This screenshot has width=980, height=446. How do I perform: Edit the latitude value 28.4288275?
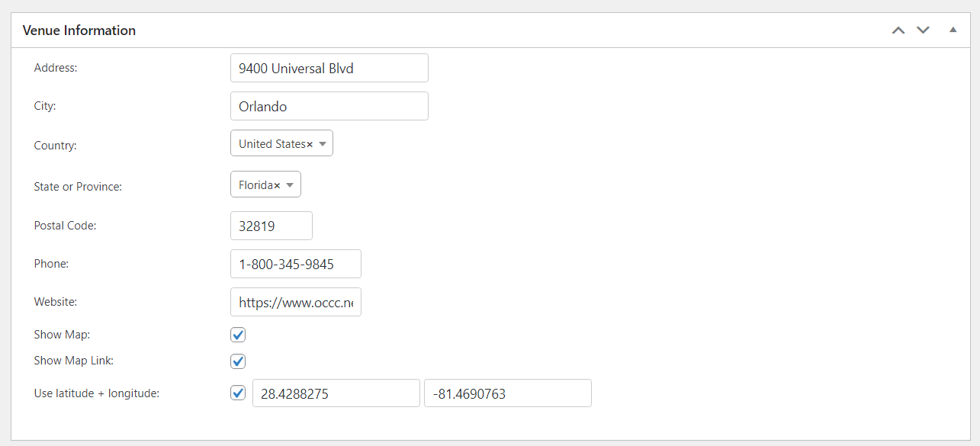tap(336, 393)
